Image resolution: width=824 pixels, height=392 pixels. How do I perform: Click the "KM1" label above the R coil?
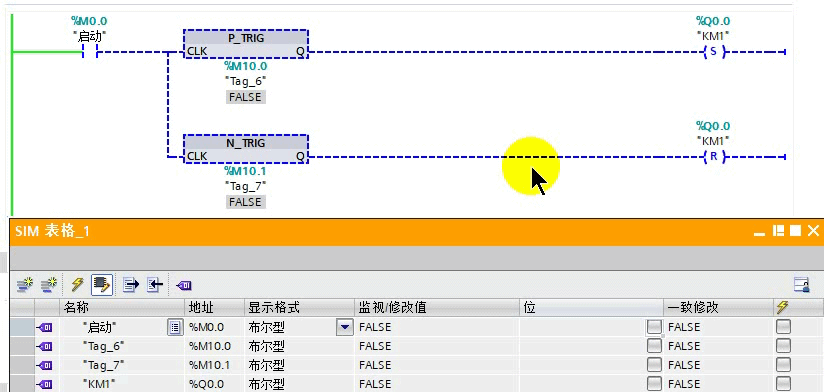713,141
